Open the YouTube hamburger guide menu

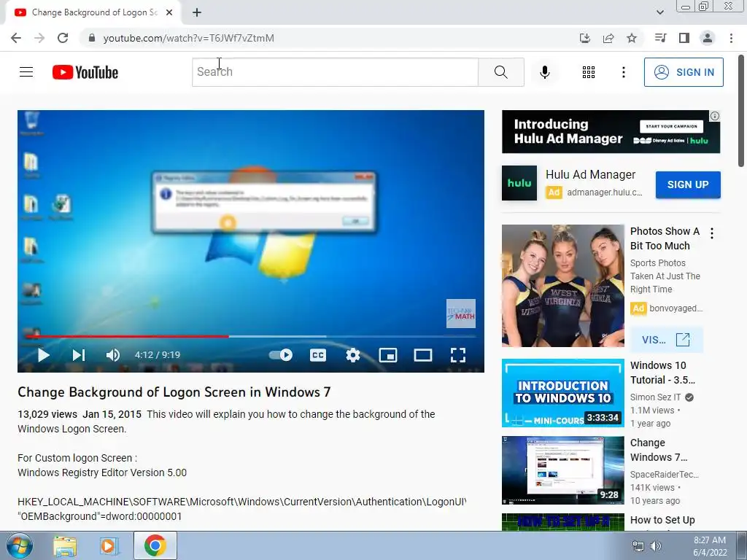(x=26, y=72)
